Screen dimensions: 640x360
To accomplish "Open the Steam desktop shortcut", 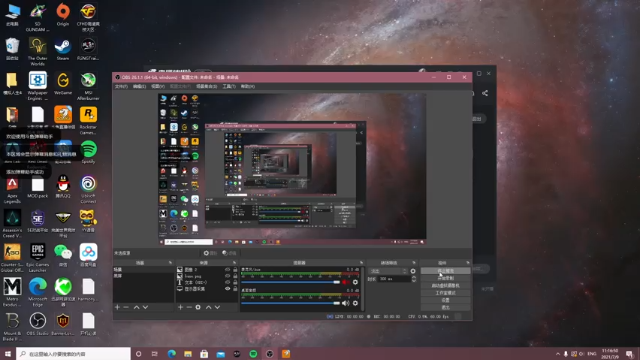I will click(x=63, y=49).
